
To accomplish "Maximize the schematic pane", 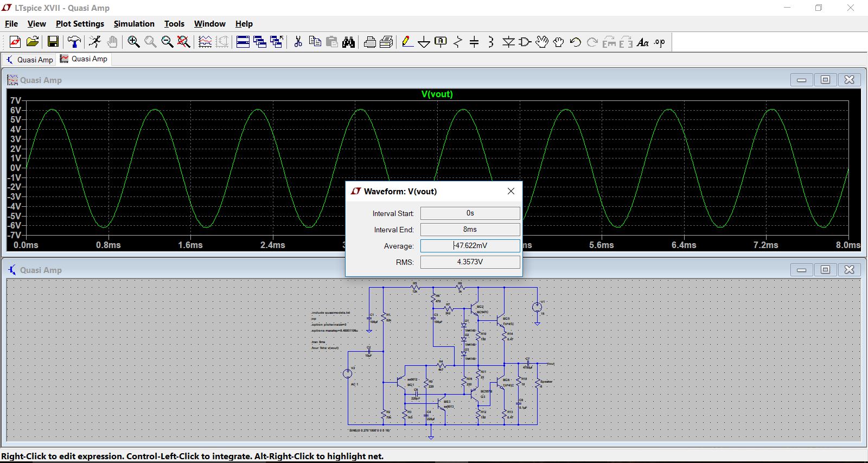I will click(825, 270).
